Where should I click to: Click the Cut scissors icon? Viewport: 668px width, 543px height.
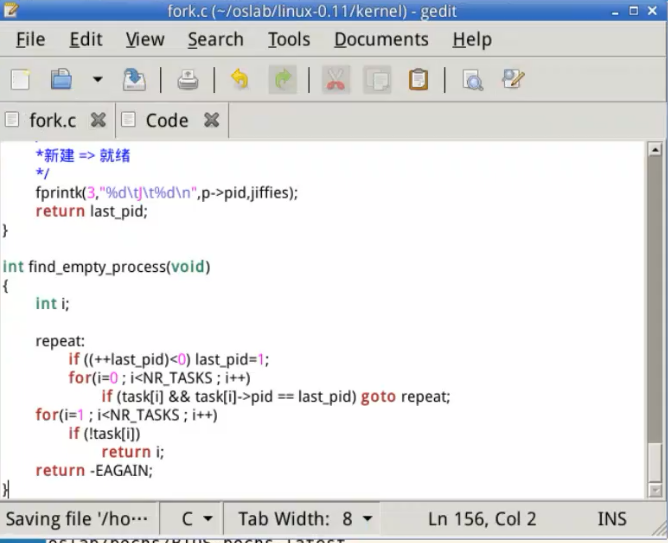336,79
